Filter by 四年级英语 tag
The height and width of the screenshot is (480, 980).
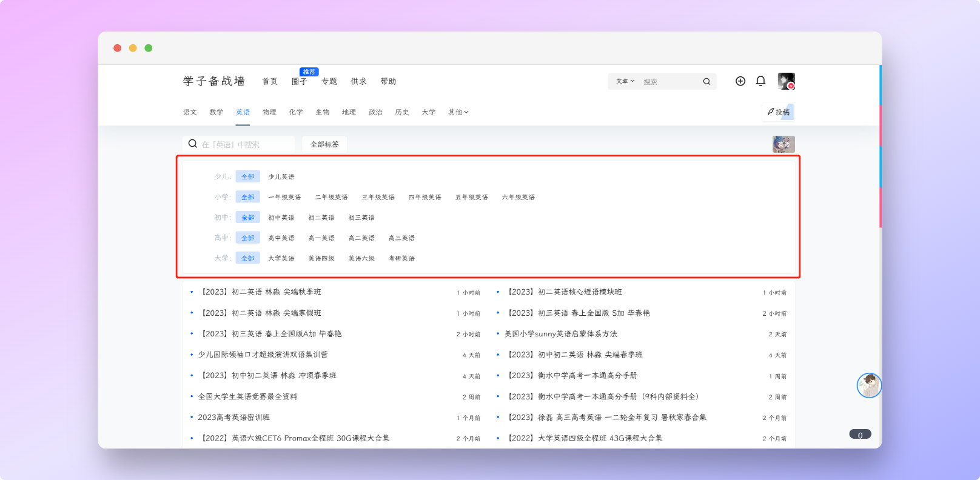pyautogui.click(x=425, y=197)
